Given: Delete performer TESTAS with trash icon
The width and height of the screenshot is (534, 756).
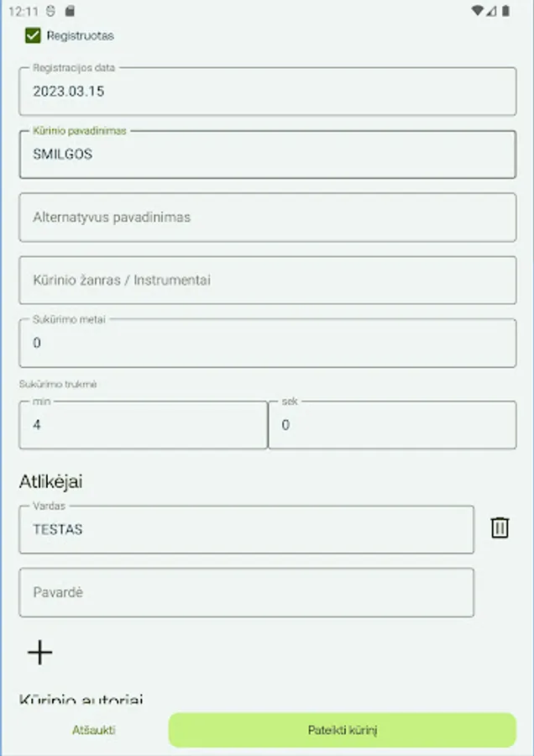Looking at the screenshot, I should [500, 528].
